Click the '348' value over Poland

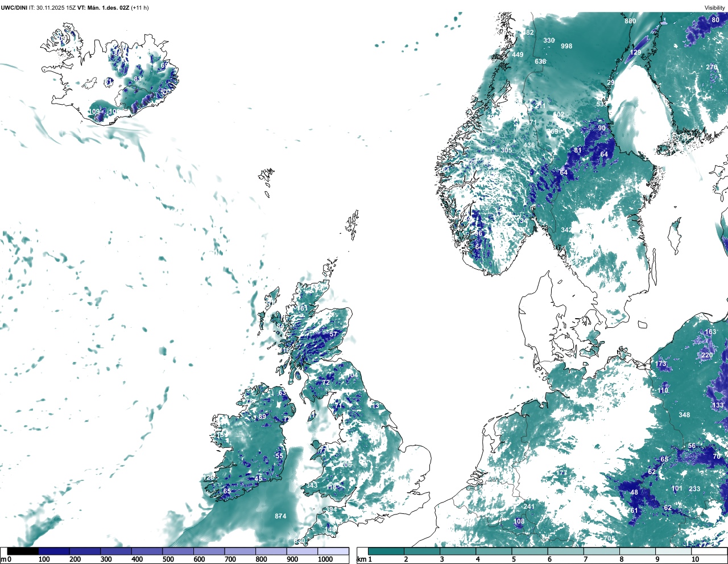click(x=684, y=415)
